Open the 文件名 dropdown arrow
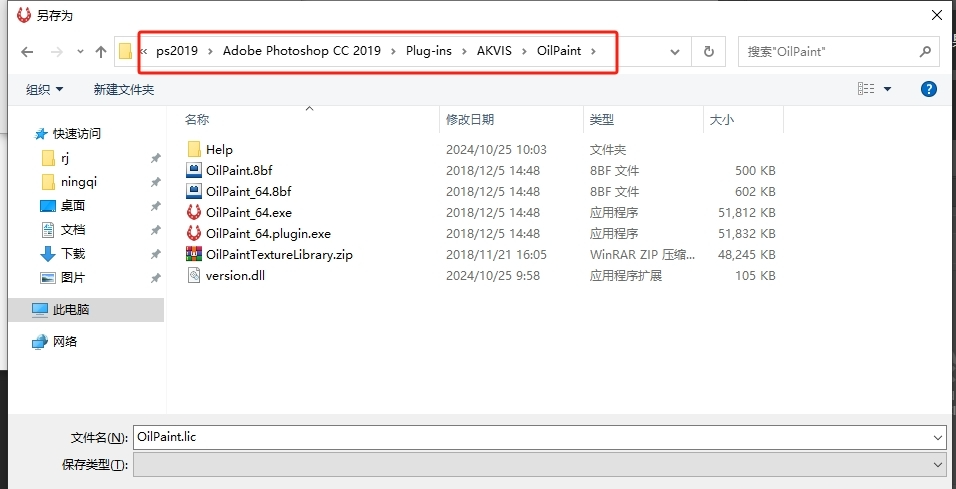Screen dimensions: 956x489 [x=939, y=437]
